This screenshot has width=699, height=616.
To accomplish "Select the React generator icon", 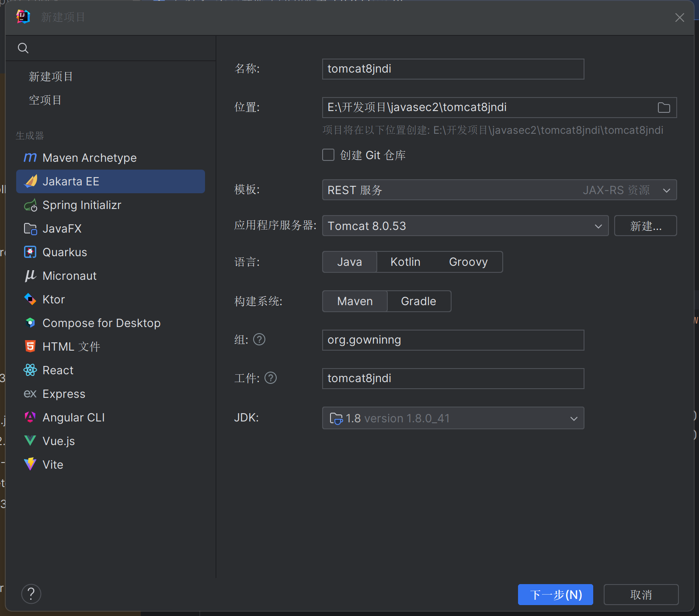I will click(30, 370).
